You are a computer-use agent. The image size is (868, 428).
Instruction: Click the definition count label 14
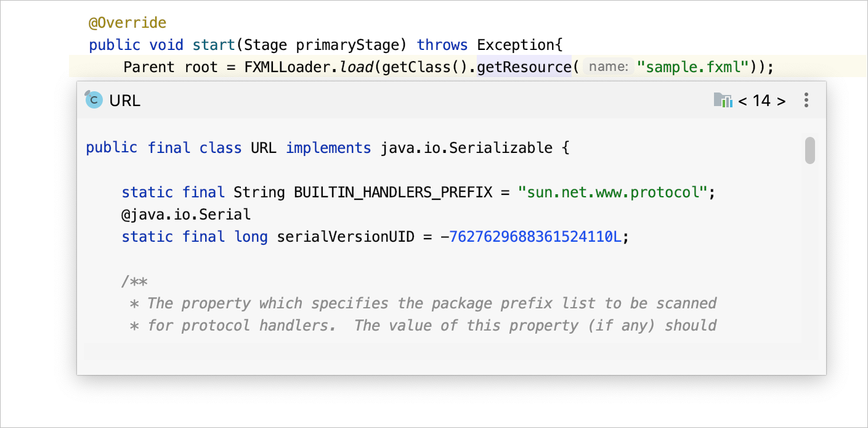point(763,101)
